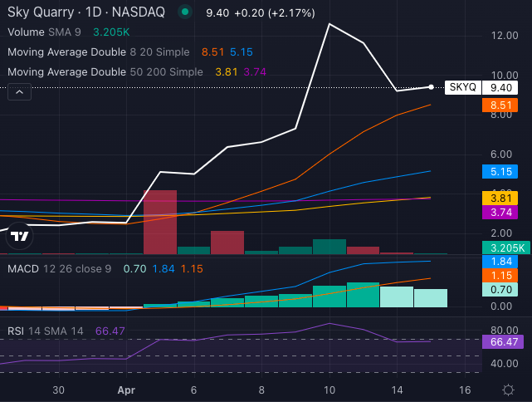Image resolution: width=532 pixels, height=402 pixels.
Task: Click the 40.00 RSI axis label
Action: coord(504,364)
